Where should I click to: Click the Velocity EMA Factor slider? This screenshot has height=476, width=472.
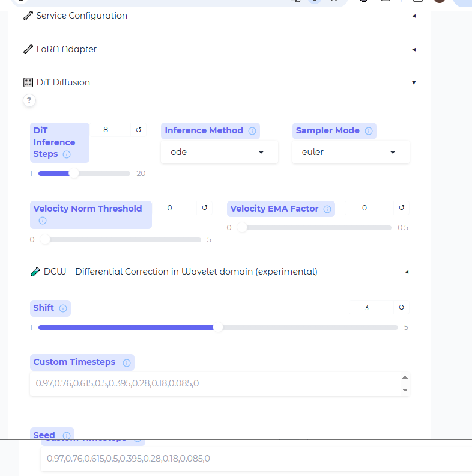(x=314, y=228)
